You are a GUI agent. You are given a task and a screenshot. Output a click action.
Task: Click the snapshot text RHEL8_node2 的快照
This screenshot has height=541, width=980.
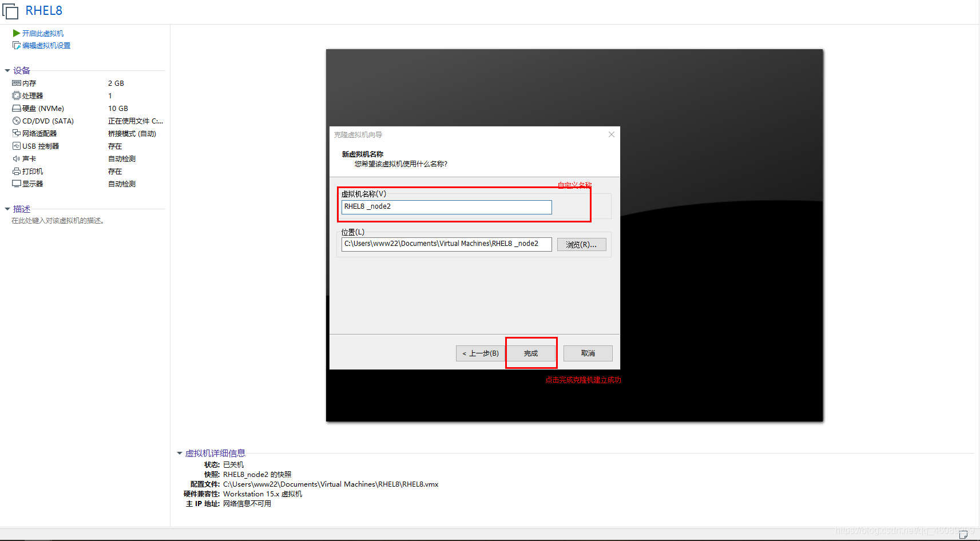[257, 474]
